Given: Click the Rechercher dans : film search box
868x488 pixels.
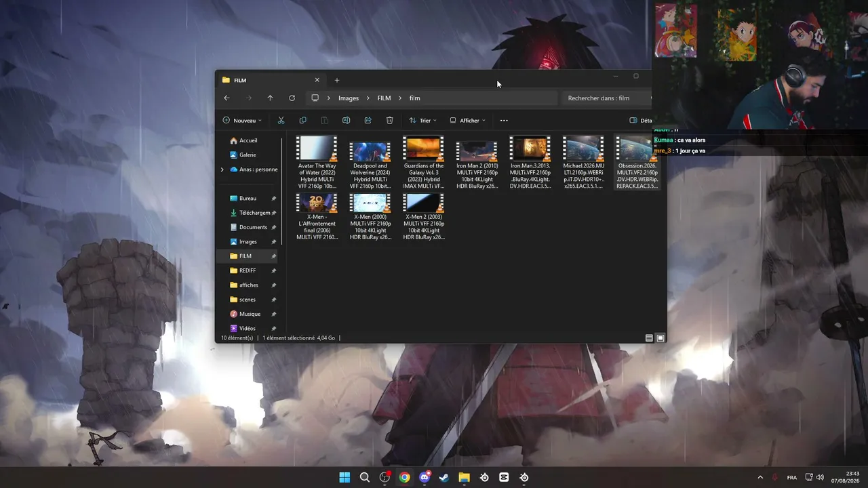Looking at the screenshot, I should coord(606,98).
